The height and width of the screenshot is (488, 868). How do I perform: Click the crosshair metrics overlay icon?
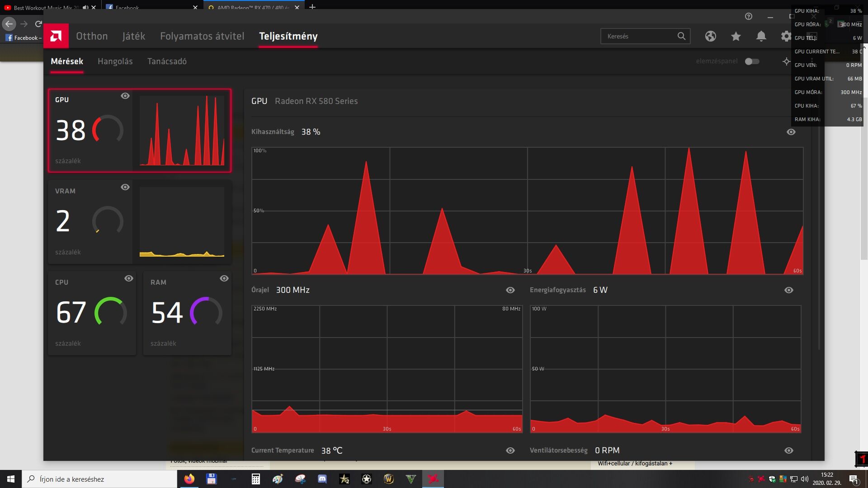click(786, 61)
